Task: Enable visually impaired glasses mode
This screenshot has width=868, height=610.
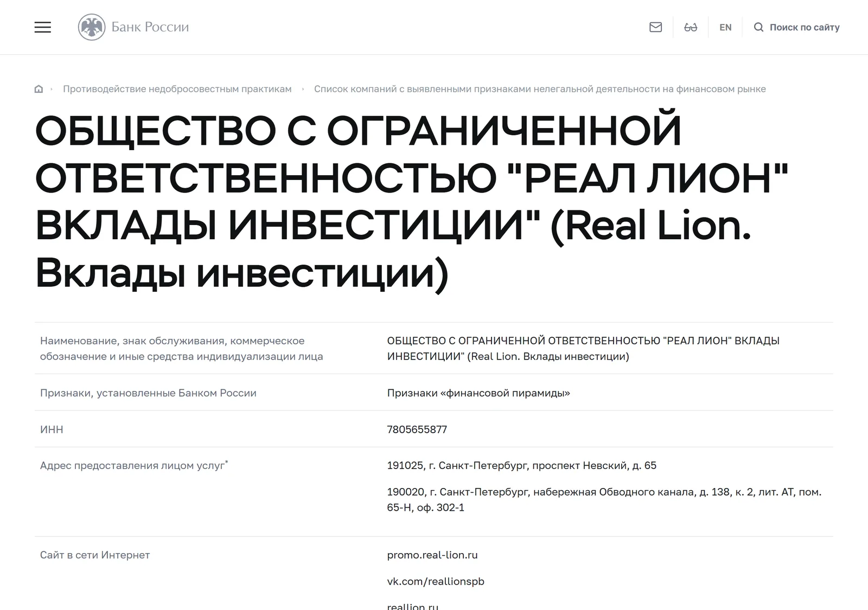Action: (691, 27)
